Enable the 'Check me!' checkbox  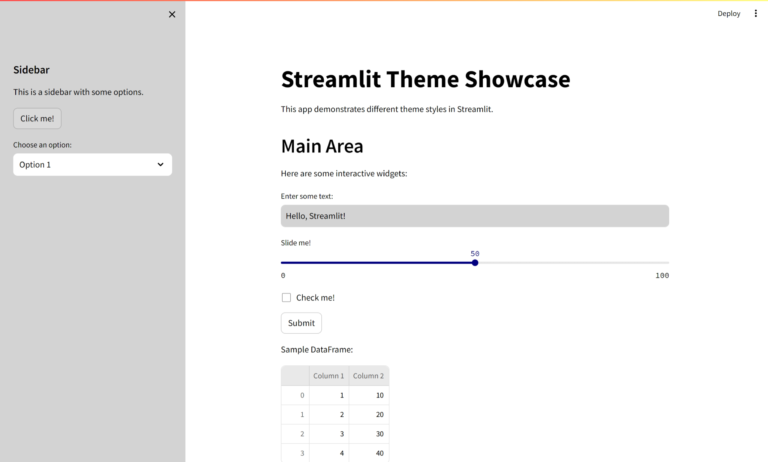(x=286, y=298)
